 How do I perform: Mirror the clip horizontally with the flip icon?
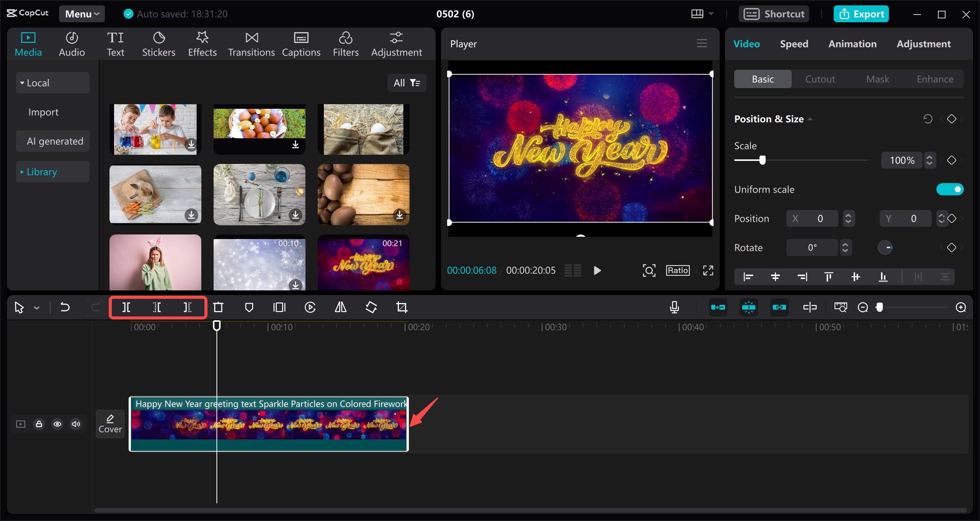[x=340, y=307]
